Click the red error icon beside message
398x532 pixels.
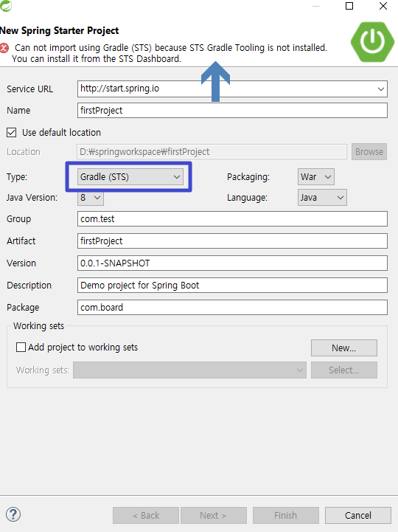coord(4,48)
